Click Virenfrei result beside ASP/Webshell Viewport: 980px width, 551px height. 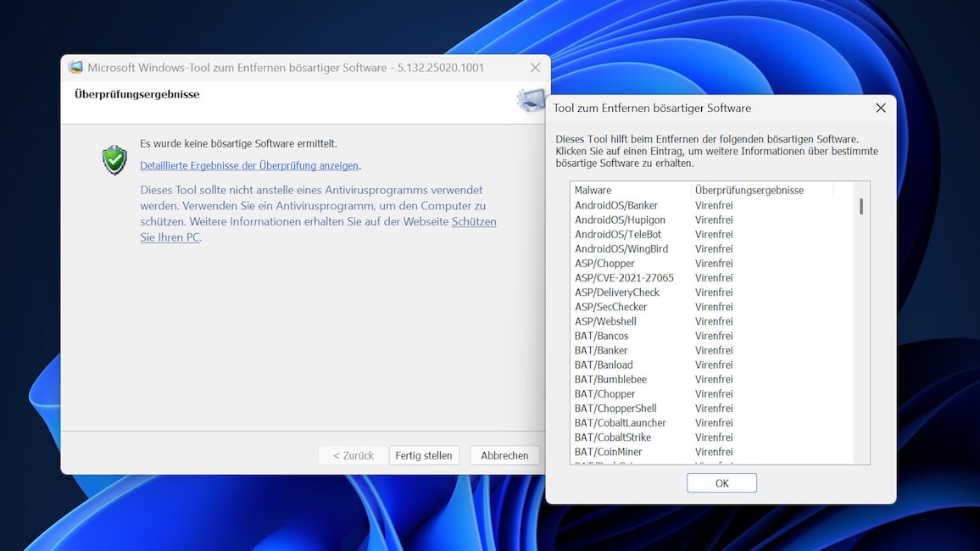(x=714, y=321)
